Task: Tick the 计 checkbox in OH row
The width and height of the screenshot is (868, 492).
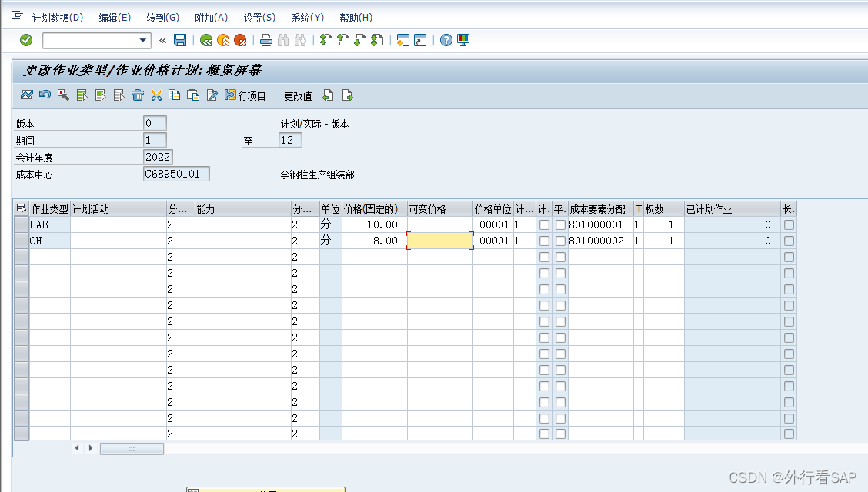Action: tap(544, 241)
